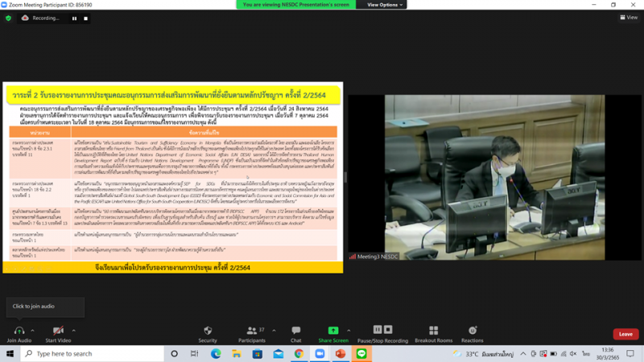Screen dimensions: 644x362
Task: Open Mail app from taskbar
Action: [279, 353]
